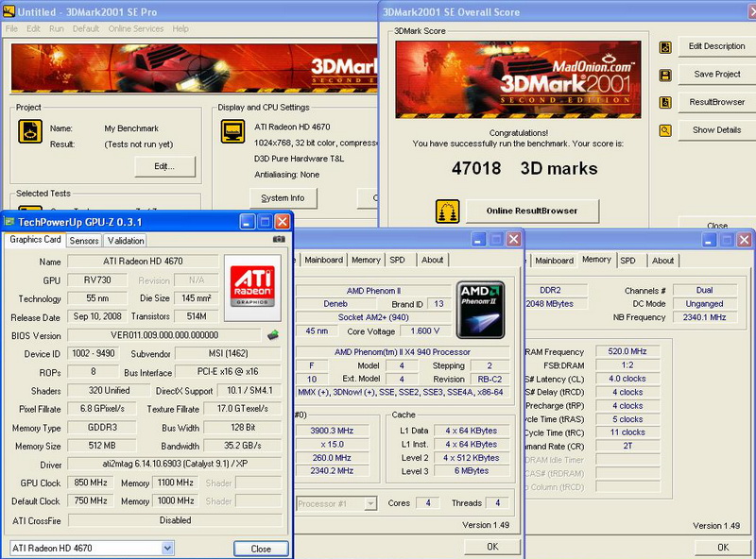Click the Edit Description icon
The height and width of the screenshot is (559, 756).
click(x=665, y=47)
